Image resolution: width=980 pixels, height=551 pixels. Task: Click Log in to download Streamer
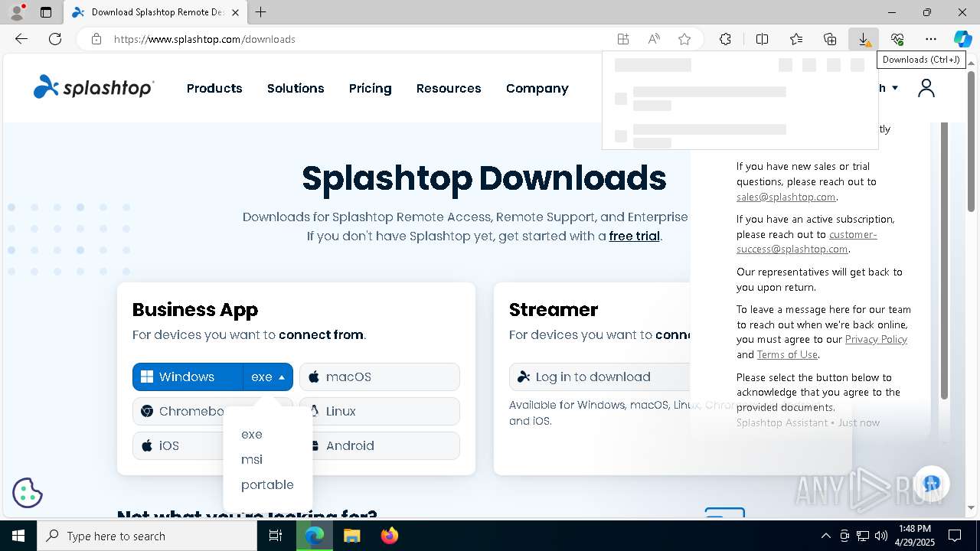coord(599,377)
